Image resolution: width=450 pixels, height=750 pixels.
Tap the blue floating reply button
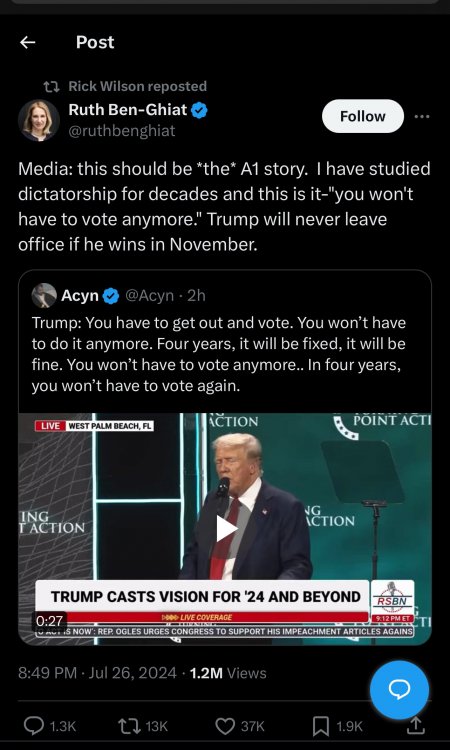pyautogui.click(x=399, y=690)
